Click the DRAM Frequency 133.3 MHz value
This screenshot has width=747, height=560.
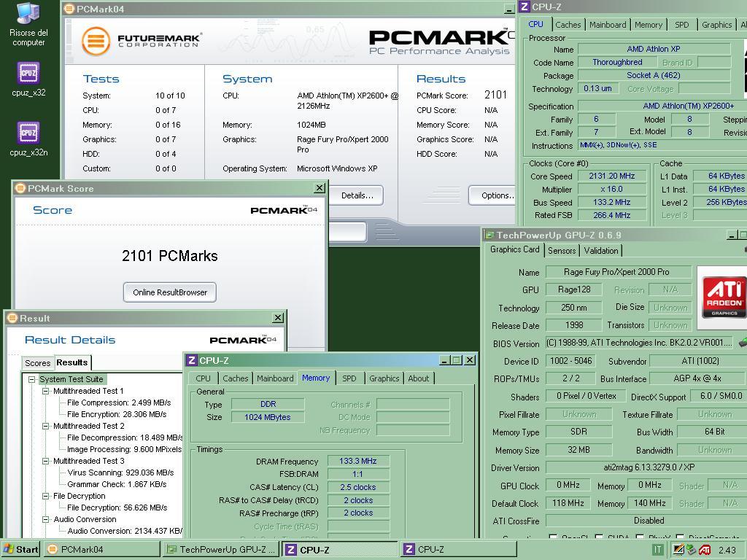pyautogui.click(x=358, y=461)
